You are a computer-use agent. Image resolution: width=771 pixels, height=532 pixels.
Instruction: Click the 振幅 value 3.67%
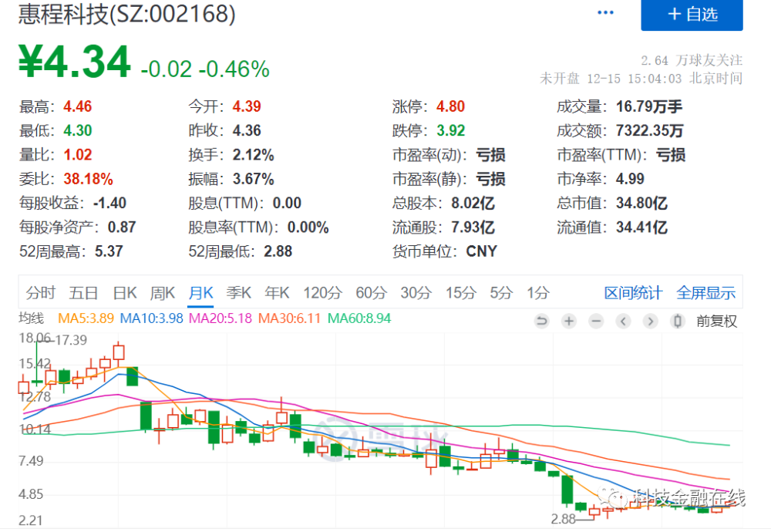[x=253, y=178]
